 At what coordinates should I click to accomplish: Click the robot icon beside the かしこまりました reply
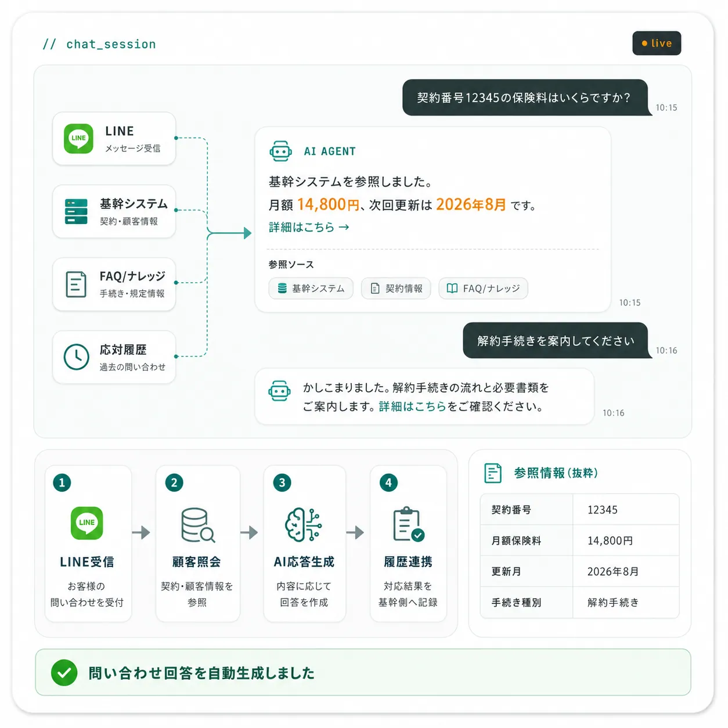279,391
